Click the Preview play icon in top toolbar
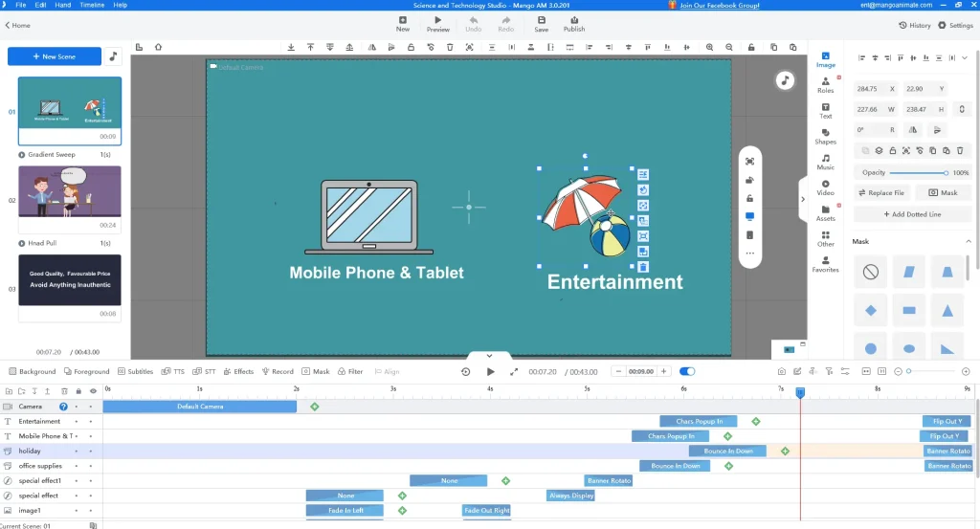Image resolution: width=980 pixels, height=529 pixels. pyautogui.click(x=438, y=20)
